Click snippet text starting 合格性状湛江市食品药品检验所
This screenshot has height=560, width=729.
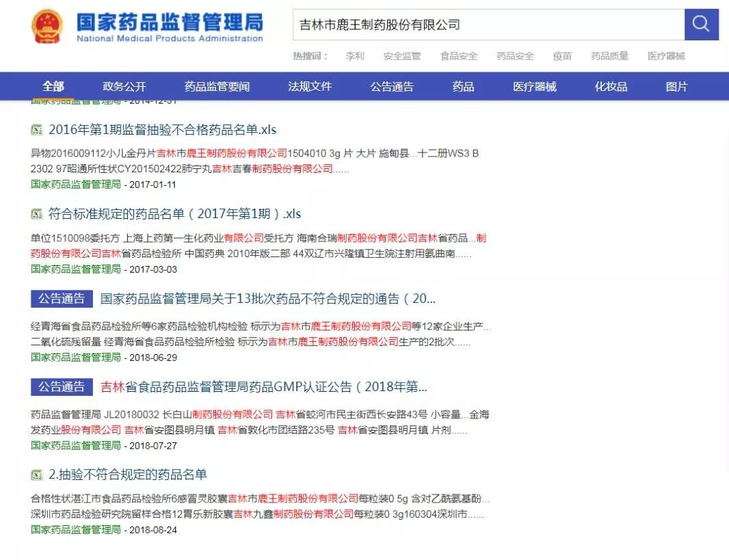[x=260, y=507]
